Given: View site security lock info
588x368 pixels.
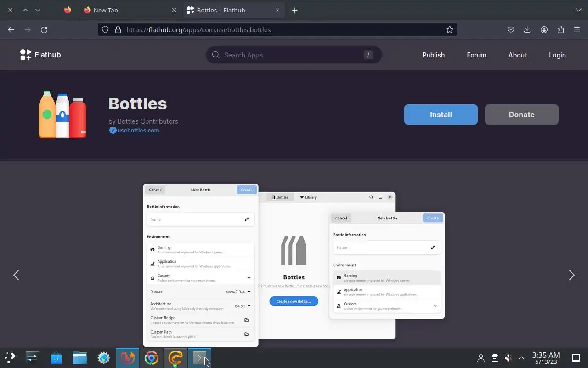Looking at the screenshot, I should tap(118, 29).
